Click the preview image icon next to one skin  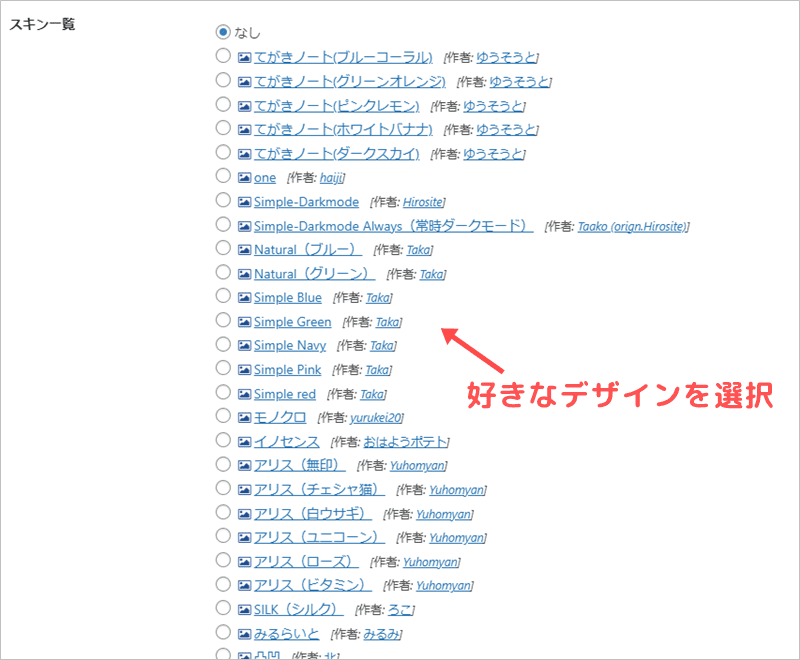point(245,177)
